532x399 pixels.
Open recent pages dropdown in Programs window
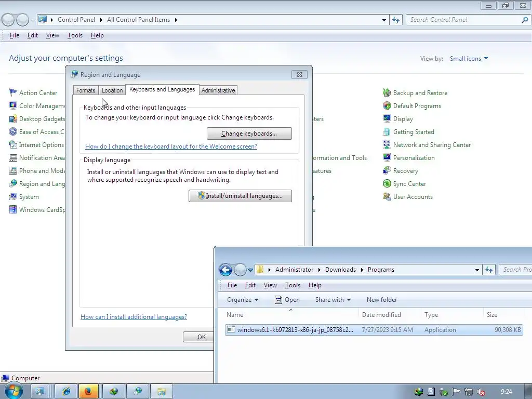point(250,270)
